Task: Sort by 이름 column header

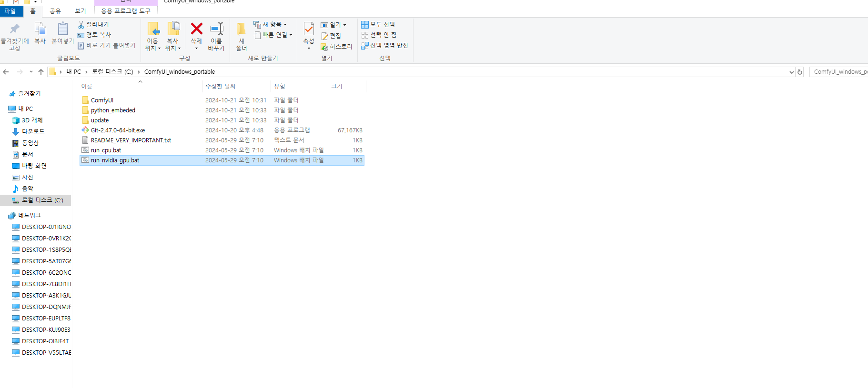Action: [x=87, y=86]
